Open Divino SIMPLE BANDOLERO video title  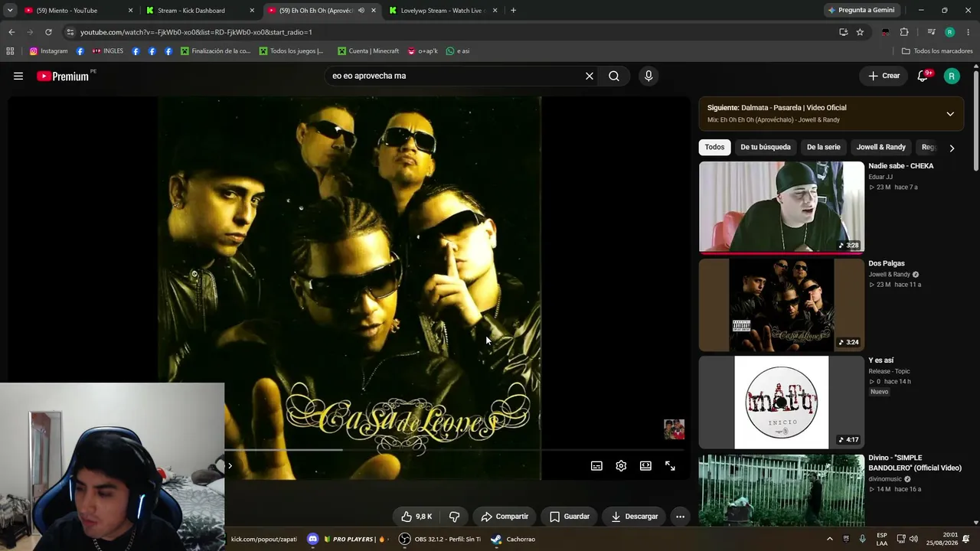[914, 463]
